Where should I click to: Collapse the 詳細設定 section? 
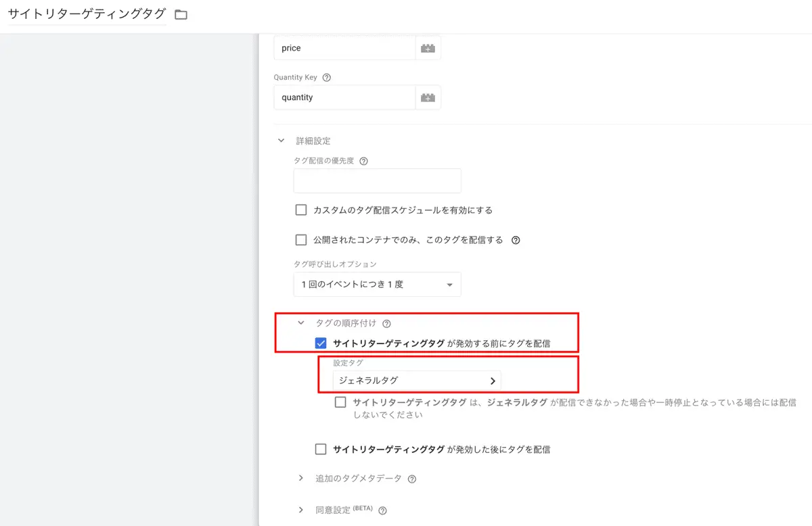click(281, 140)
